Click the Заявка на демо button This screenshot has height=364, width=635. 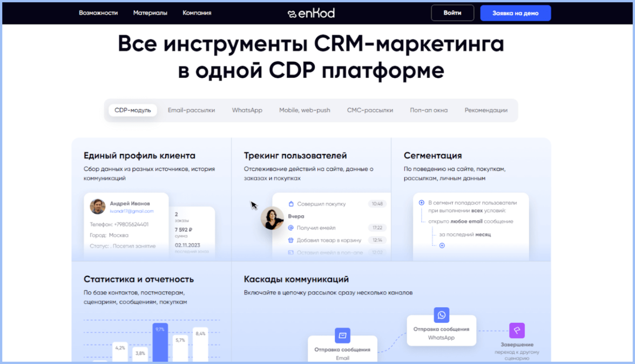point(515,13)
